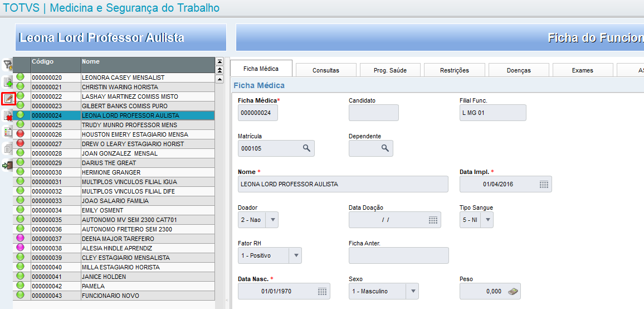Click the Ficha Médica number field
The width and height of the screenshot is (644, 309).
258,113
